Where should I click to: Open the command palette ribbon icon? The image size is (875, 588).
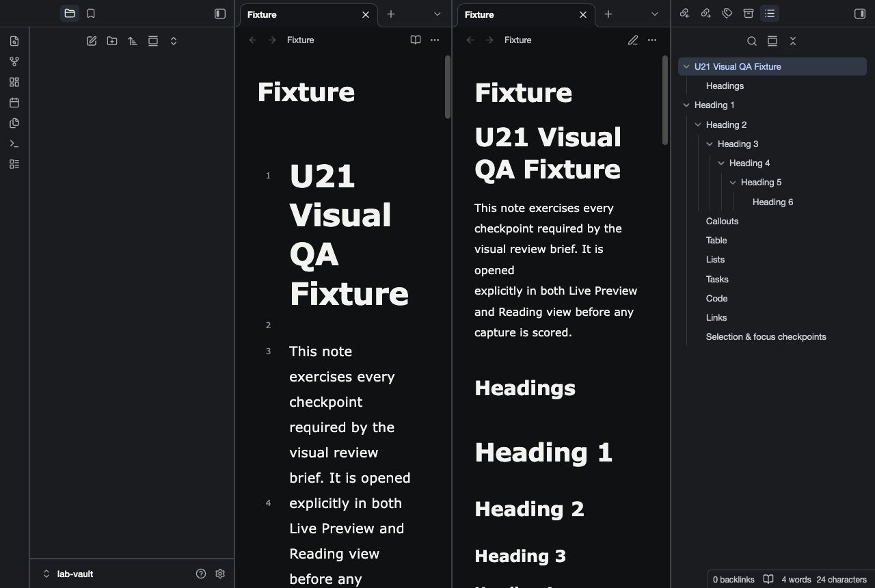[14, 144]
